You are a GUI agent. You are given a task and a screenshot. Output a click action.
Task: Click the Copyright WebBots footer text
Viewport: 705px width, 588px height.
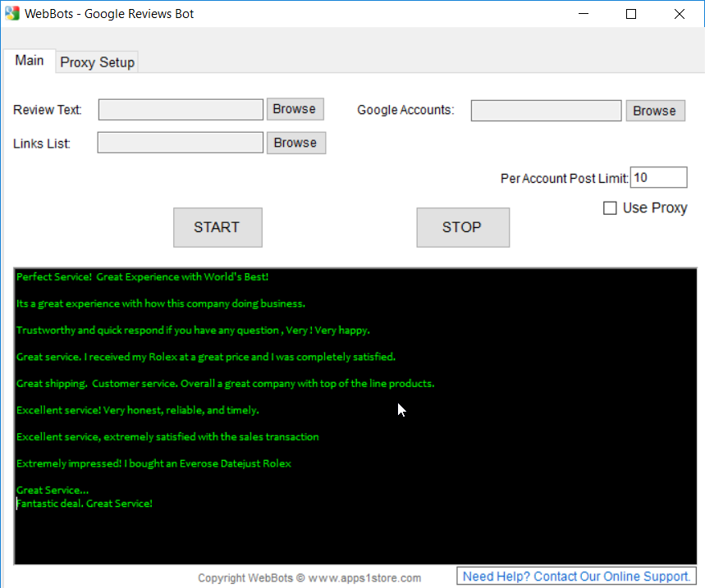click(x=309, y=577)
